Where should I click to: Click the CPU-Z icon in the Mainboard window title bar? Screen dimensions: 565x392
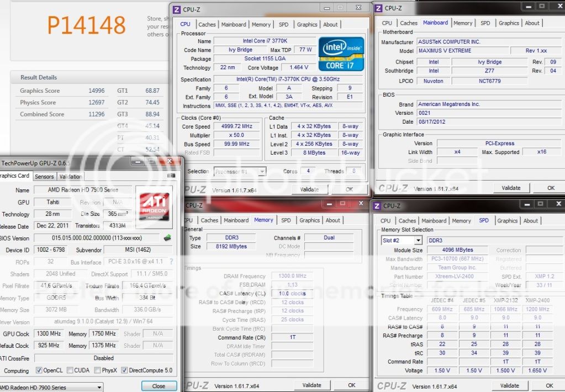pos(378,8)
